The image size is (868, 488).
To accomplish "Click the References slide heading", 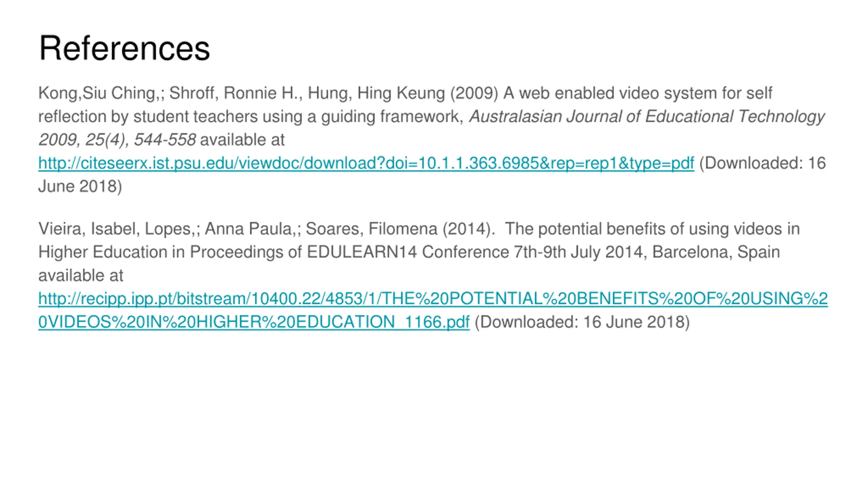I will [x=124, y=48].
